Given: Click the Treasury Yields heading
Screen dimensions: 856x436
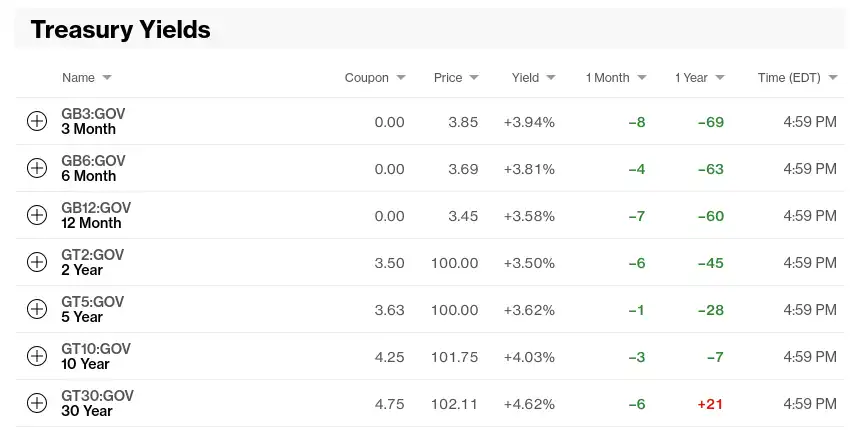Looking at the screenshot, I should pos(120,30).
